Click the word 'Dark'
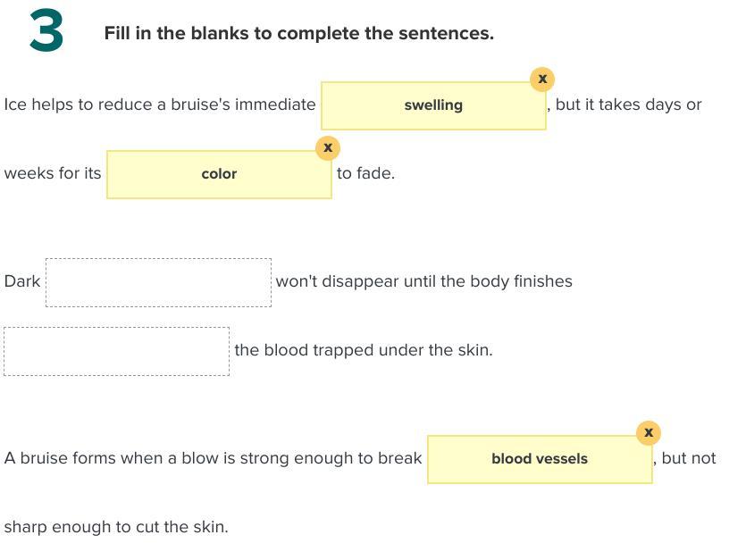Viewport: 729px width, 560px height. pos(22,281)
